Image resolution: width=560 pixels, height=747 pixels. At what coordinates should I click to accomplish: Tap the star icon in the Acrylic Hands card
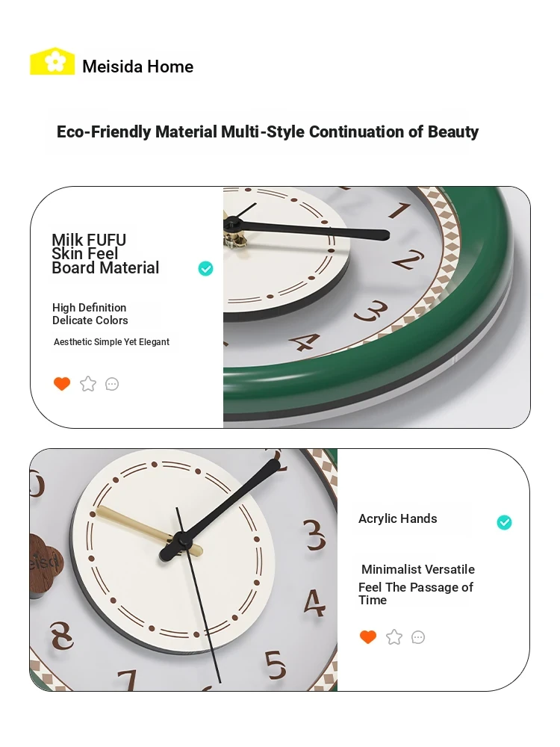(393, 637)
